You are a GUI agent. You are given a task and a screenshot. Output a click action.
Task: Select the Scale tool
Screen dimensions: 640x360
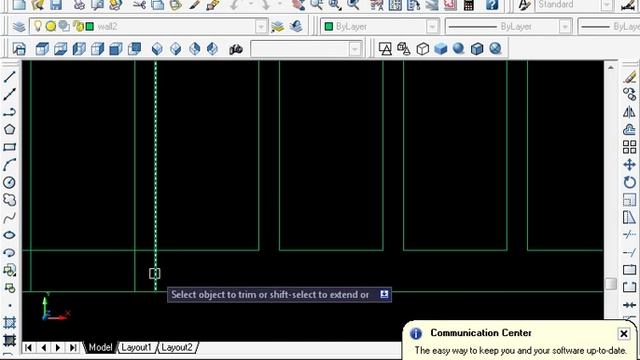click(629, 200)
